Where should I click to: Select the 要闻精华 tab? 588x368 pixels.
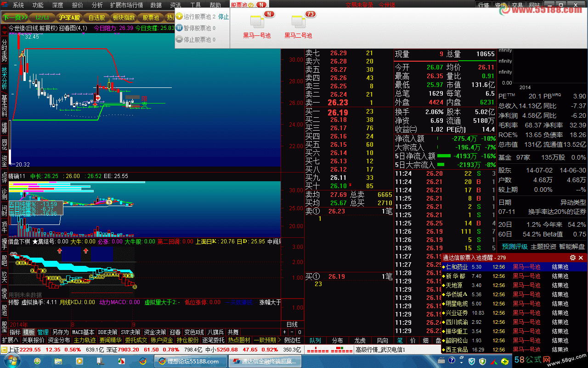(111, 340)
